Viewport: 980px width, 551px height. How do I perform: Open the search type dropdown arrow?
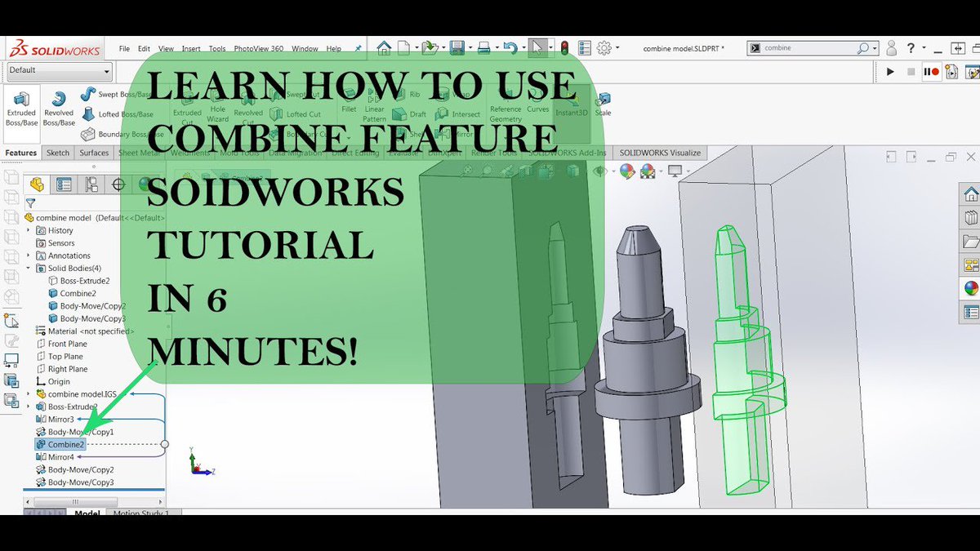[875, 49]
